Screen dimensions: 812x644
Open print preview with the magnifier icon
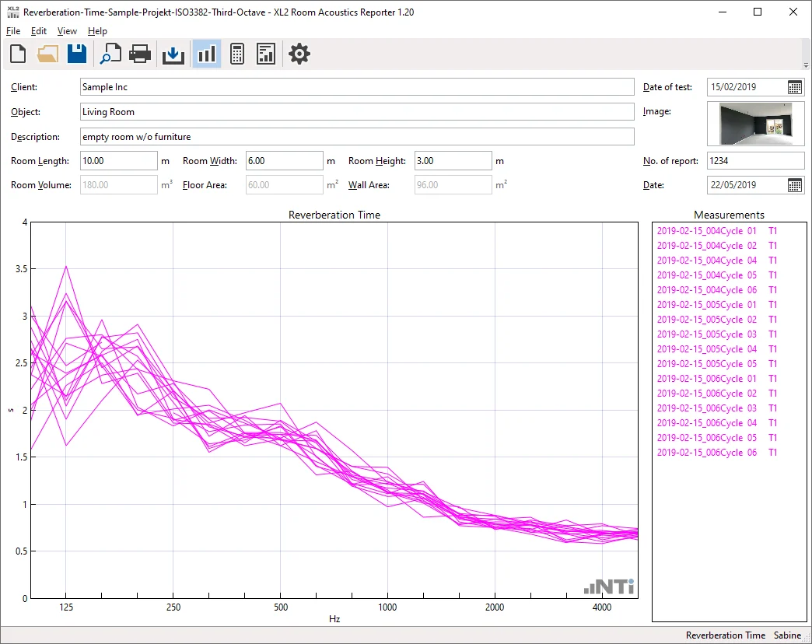[110, 54]
